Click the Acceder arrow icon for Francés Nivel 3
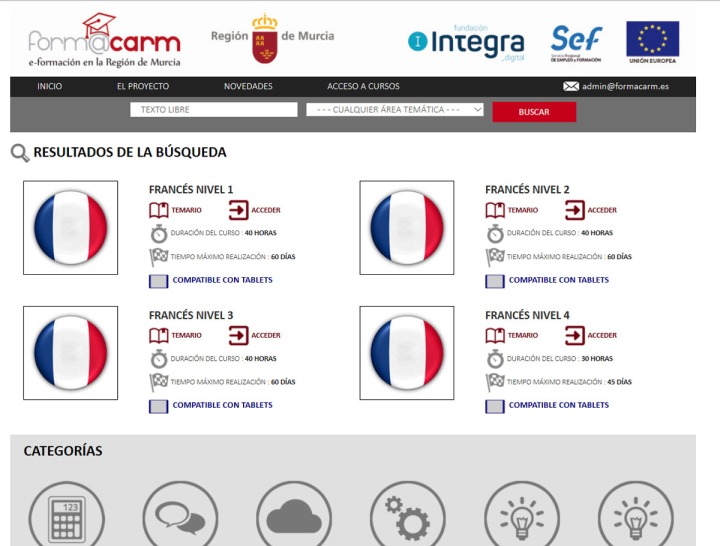The image size is (720, 546). coord(238,335)
